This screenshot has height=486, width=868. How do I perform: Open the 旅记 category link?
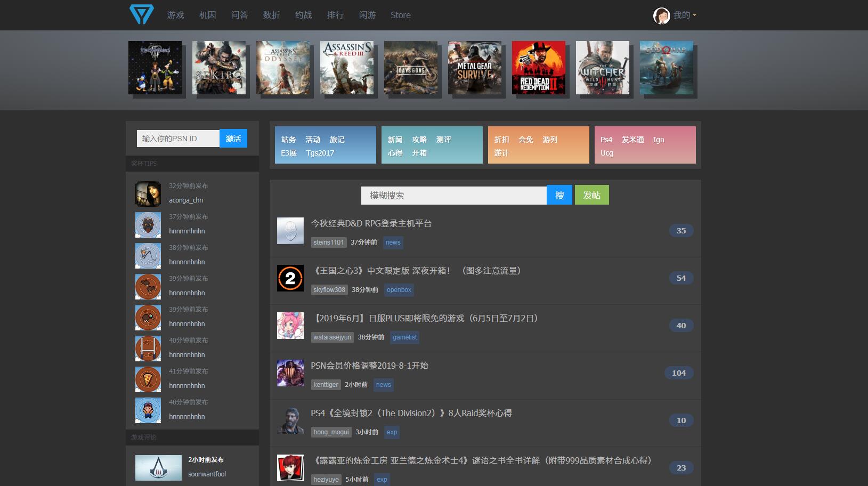coord(337,140)
